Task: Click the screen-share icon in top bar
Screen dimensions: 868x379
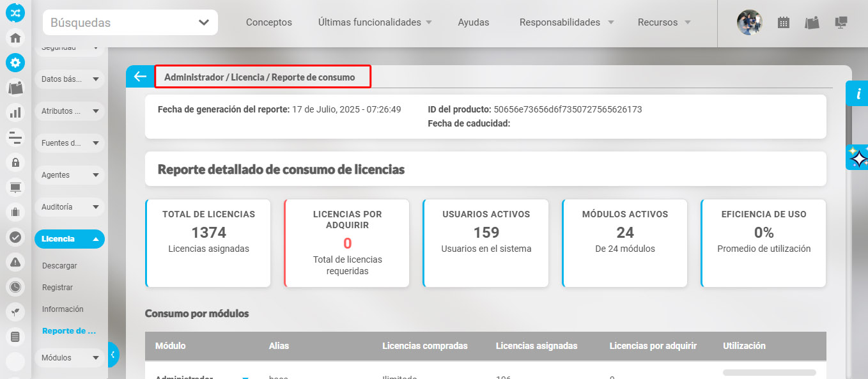Action: click(842, 22)
